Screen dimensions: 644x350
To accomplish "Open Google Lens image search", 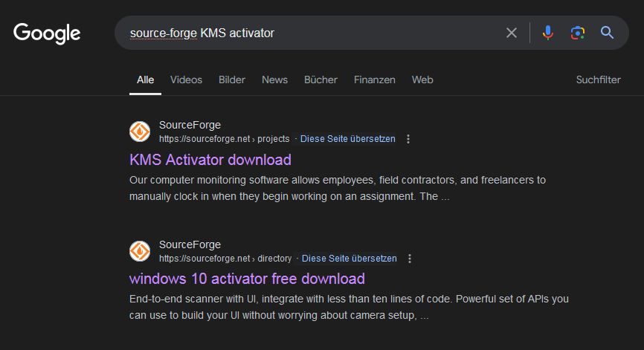I will click(x=578, y=33).
